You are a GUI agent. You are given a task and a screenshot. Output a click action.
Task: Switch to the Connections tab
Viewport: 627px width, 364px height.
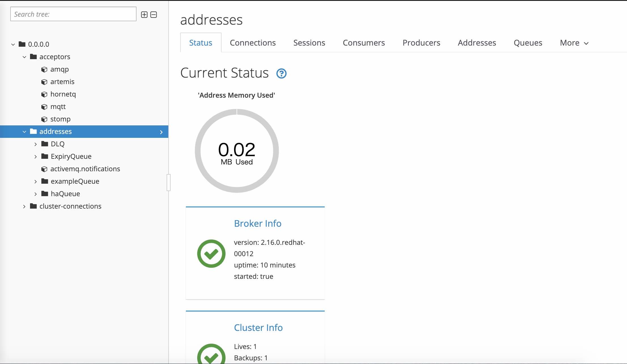point(252,43)
